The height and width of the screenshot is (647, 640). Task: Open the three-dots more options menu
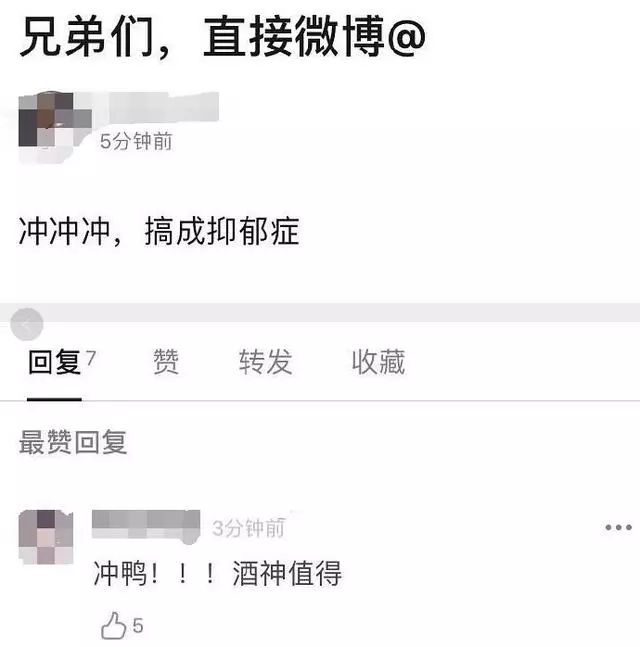(x=618, y=527)
